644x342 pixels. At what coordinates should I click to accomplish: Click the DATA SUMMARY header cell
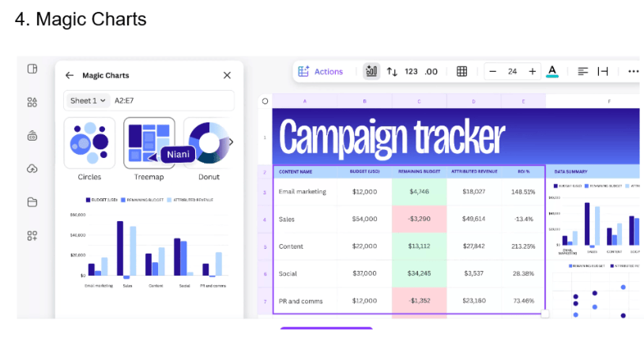(x=593, y=171)
